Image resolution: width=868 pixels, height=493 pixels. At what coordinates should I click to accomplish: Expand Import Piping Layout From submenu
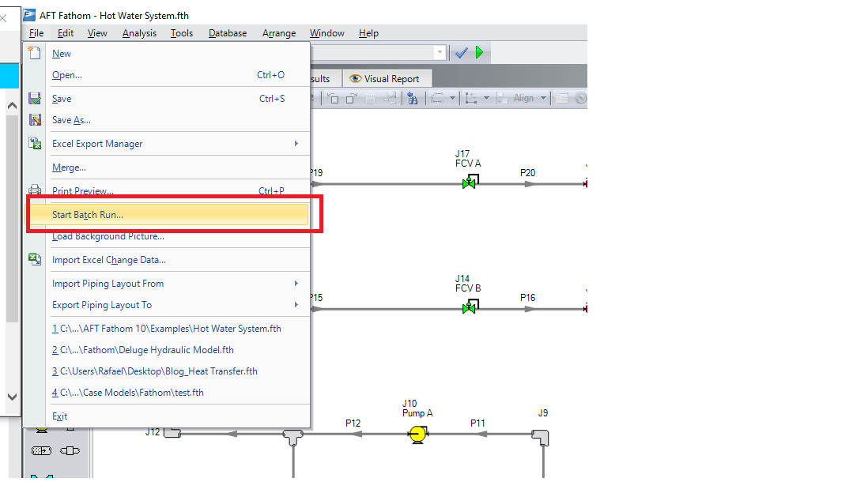(x=296, y=284)
